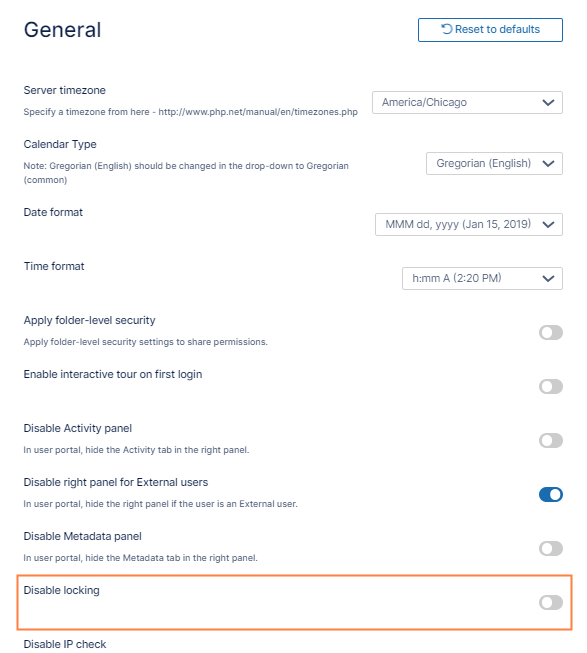This screenshot has width=587, height=653.
Task: Open the Date format dropdown
Action: (469, 224)
